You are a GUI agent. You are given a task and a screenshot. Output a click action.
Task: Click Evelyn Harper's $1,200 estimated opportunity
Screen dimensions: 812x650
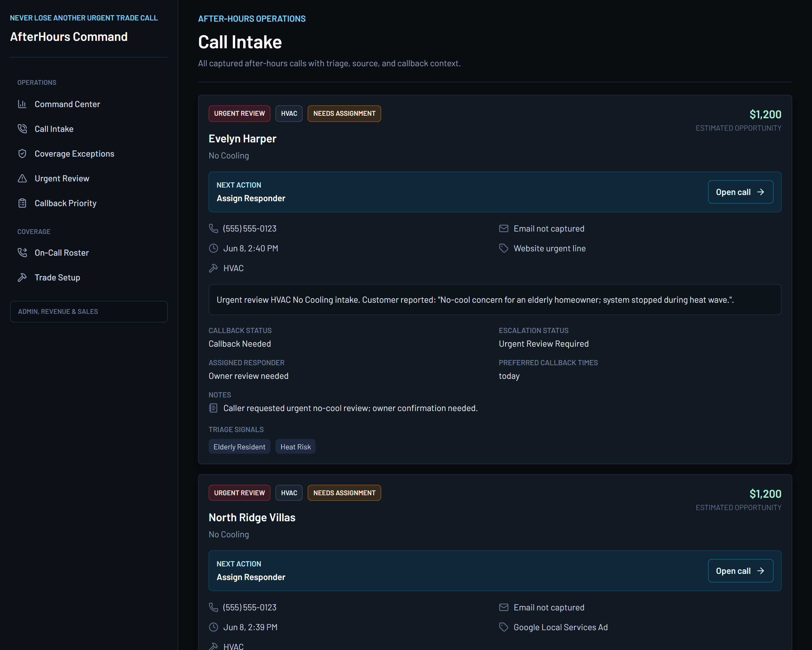[x=765, y=114]
